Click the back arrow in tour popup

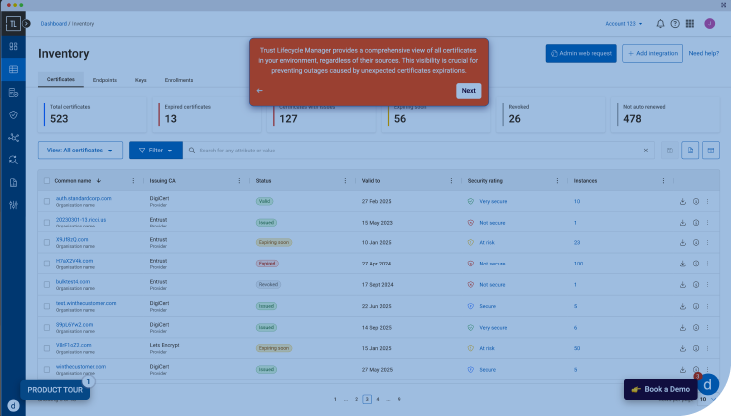pyautogui.click(x=260, y=90)
